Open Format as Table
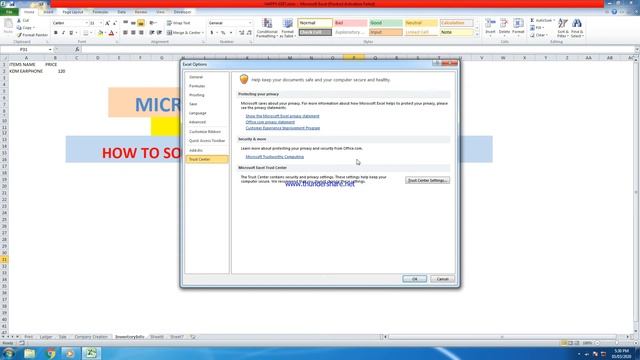640x360 pixels. [x=287, y=28]
